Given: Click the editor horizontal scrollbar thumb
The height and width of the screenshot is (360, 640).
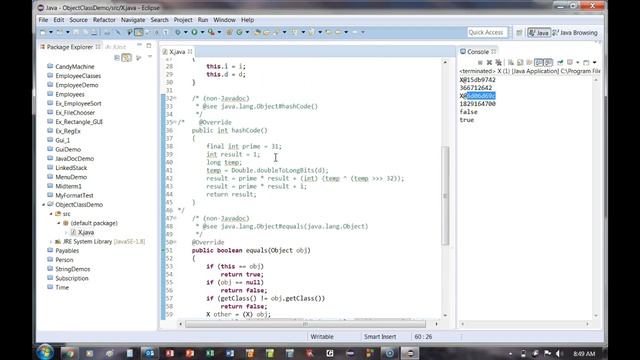Looking at the screenshot, I should [x=305, y=324].
